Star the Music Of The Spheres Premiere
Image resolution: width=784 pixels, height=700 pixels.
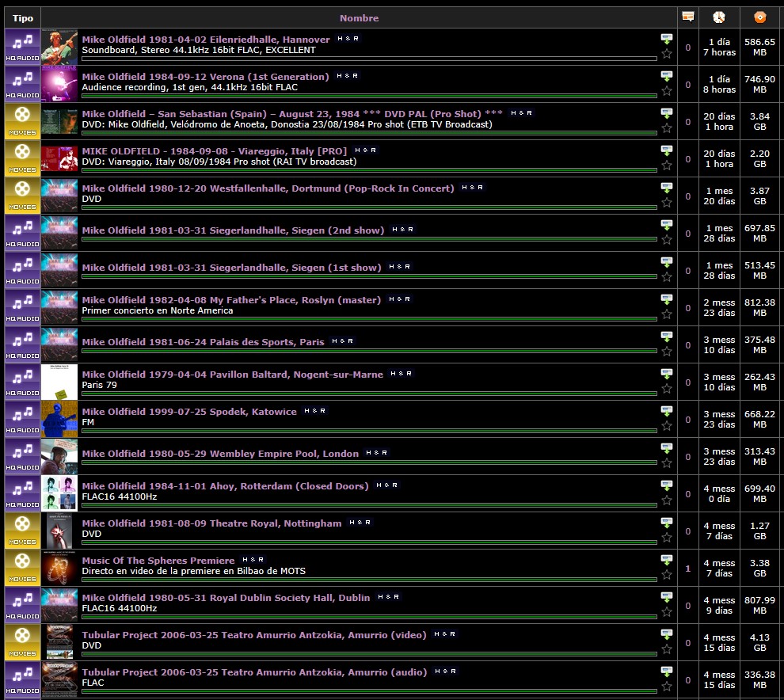point(667,575)
